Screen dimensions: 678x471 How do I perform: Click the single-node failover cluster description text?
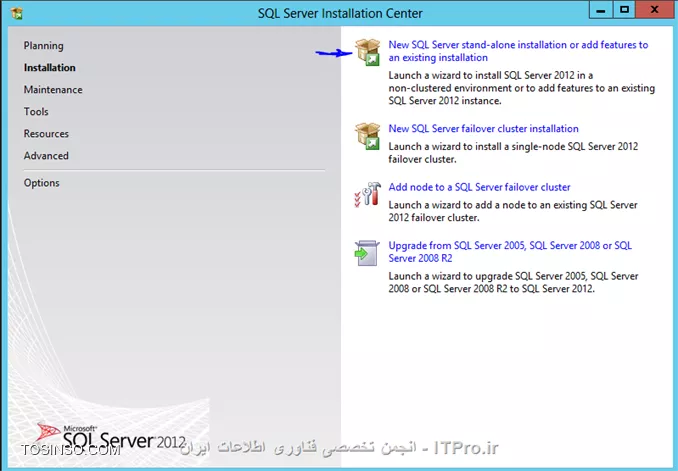pyautogui.click(x=513, y=153)
